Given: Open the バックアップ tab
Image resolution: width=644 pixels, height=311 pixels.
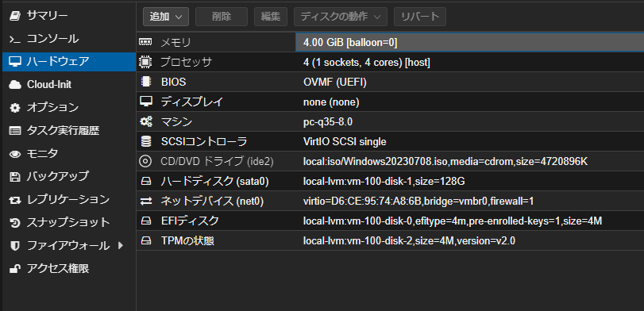Looking at the screenshot, I should tap(69, 177).
